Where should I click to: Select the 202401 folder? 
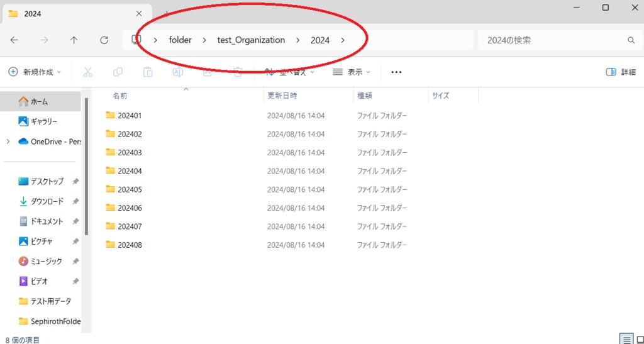[x=130, y=116]
